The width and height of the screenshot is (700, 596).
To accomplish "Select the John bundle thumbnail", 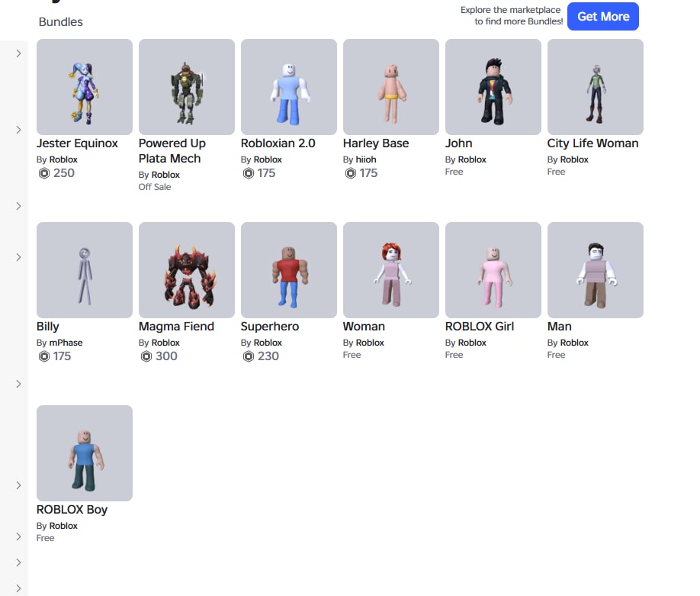I will (x=493, y=87).
